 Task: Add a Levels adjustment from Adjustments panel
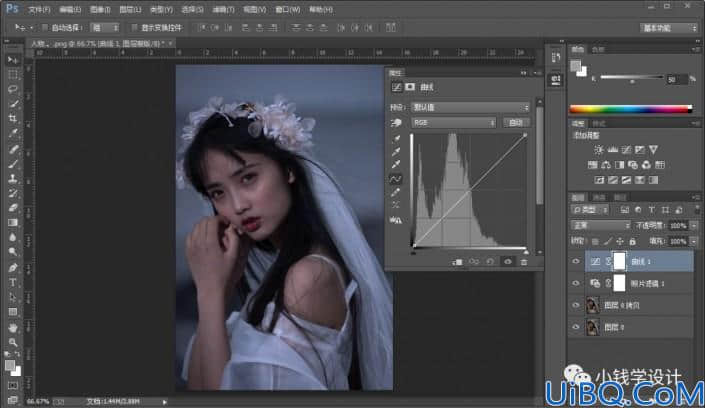click(x=612, y=150)
